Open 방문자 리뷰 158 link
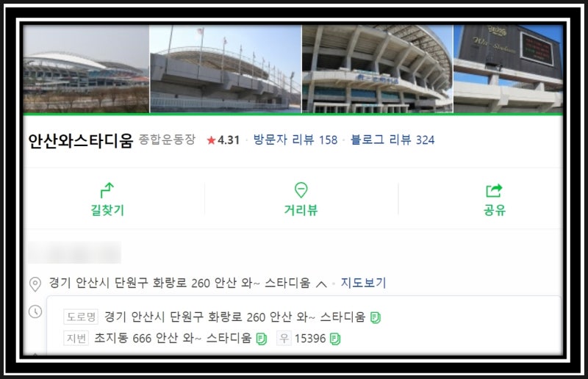The image size is (588, 379). [295, 140]
